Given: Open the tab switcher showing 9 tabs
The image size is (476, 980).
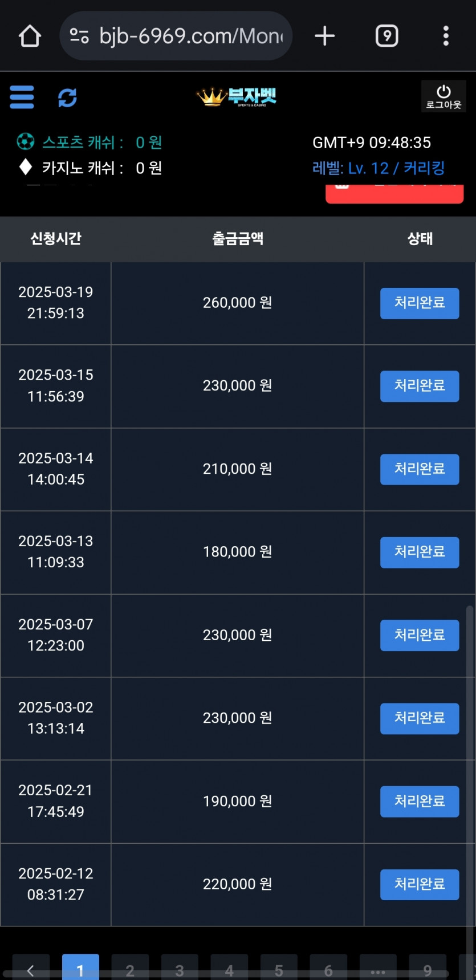Looking at the screenshot, I should [387, 36].
